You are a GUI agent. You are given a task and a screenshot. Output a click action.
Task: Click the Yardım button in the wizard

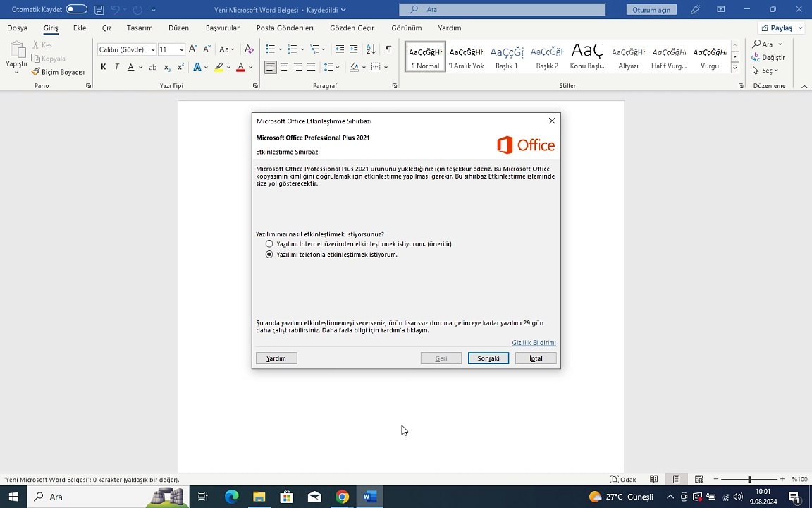[276, 358]
